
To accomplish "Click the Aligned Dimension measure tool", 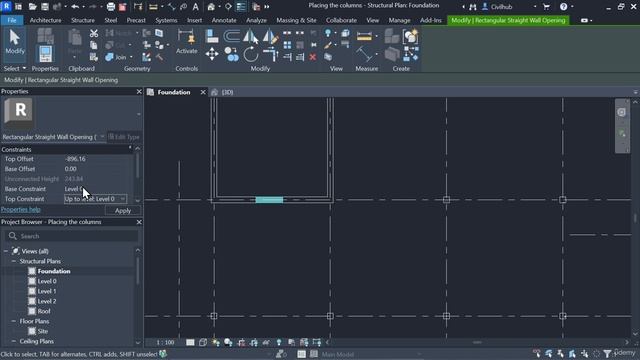I will point(364,54).
